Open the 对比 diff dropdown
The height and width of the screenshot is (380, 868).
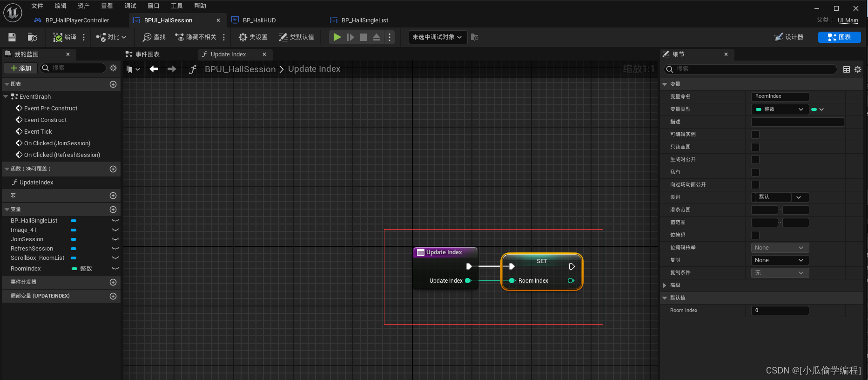[111, 37]
